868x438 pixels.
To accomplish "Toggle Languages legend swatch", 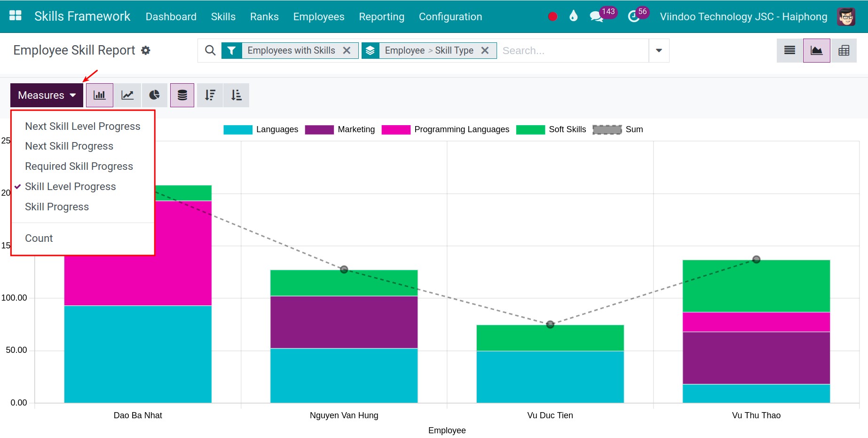I will 238,130.
